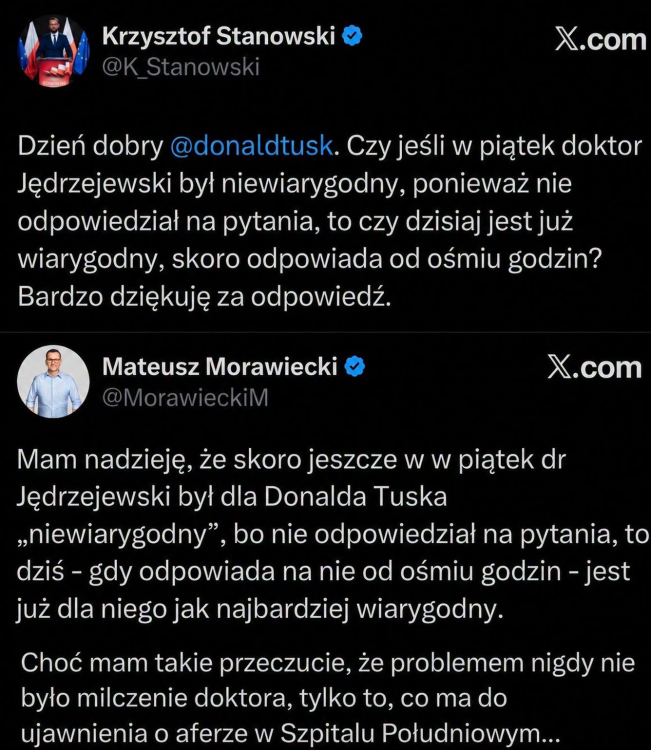Click the paragraph starting 'Choć mam takie przeczucie'
This screenshot has width=651, height=750.
pyautogui.click(x=328, y=698)
